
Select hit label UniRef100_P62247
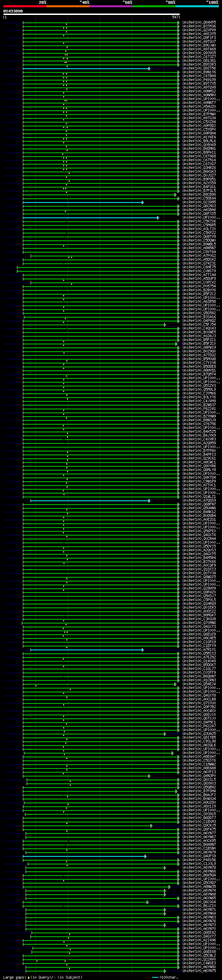pos(199,726)
